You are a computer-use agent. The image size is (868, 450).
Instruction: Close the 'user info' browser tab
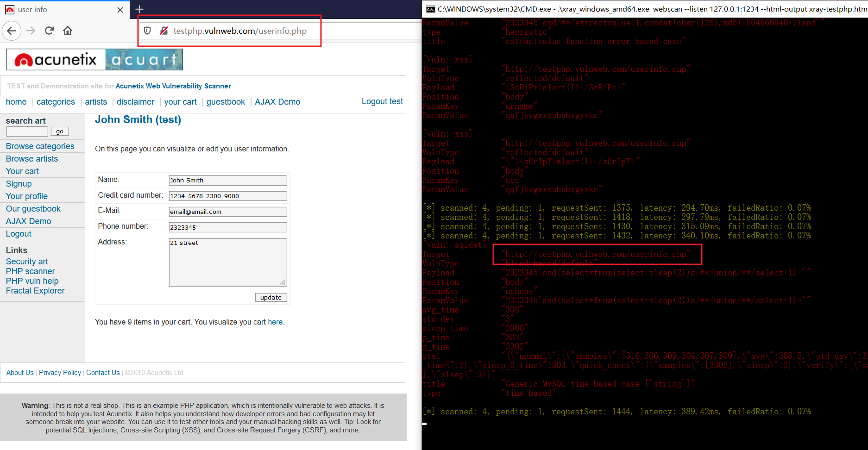coord(120,10)
